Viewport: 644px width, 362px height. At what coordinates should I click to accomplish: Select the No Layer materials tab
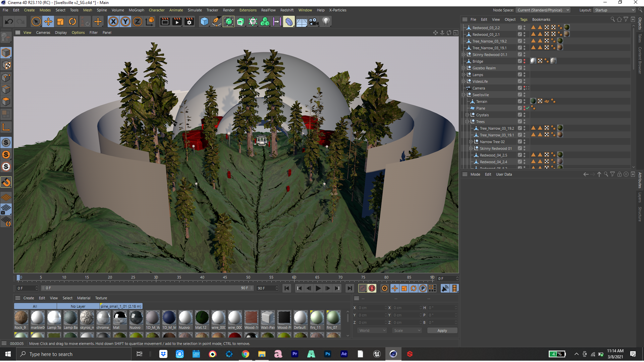tap(78, 306)
